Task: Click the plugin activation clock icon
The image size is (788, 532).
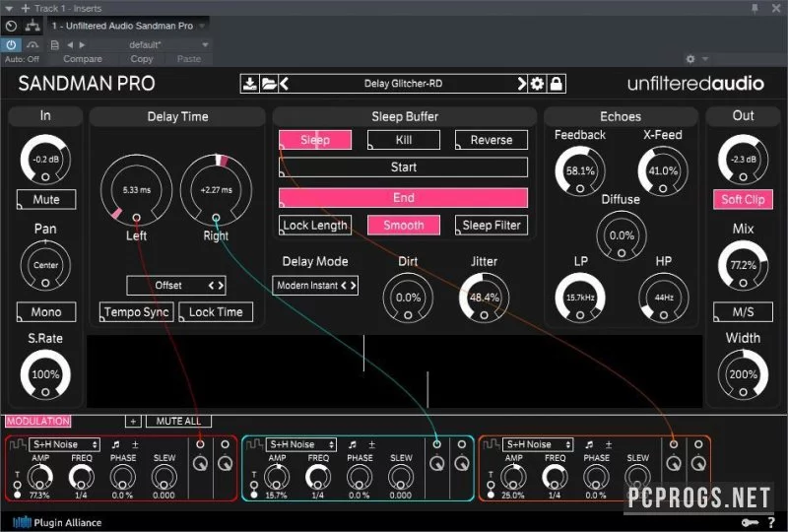Action: click(x=11, y=26)
